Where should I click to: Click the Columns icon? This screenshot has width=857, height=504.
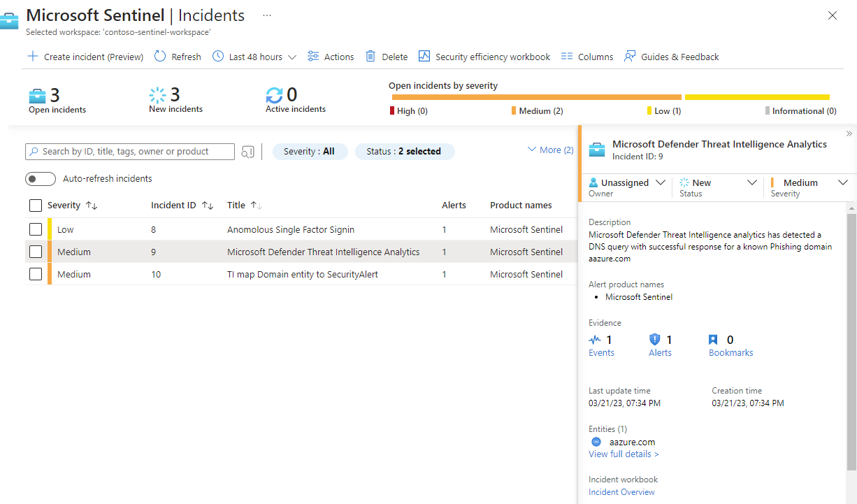click(567, 57)
